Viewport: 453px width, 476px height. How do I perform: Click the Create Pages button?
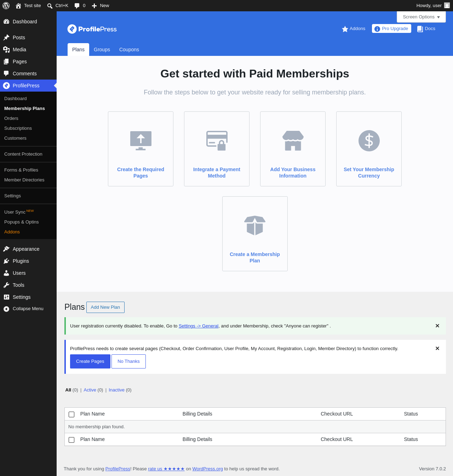[x=90, y=361]
